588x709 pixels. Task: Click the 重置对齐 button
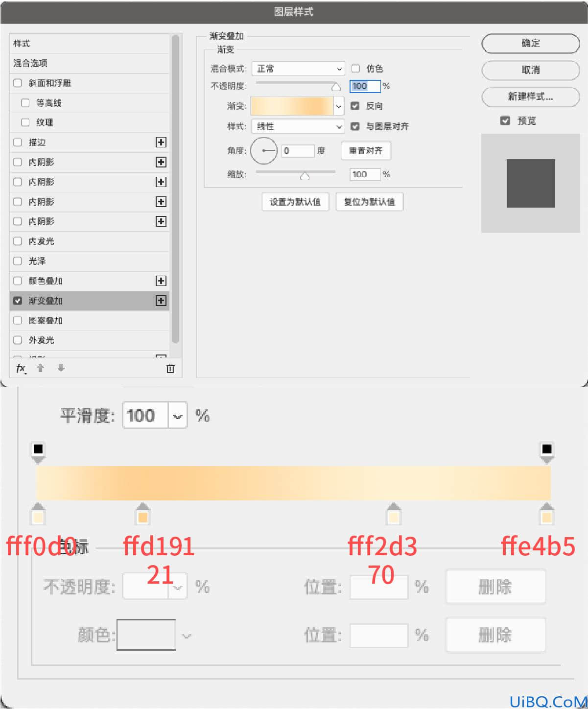(x=366, y=151)
